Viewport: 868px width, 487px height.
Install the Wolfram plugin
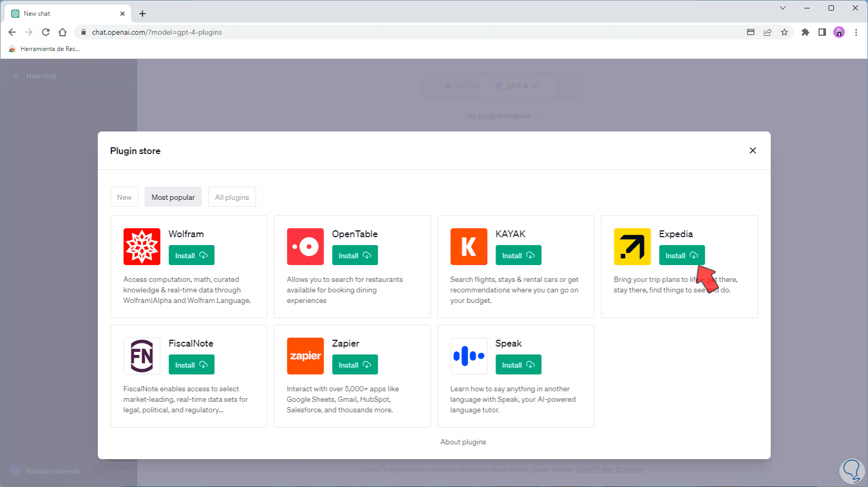(191, 256)
